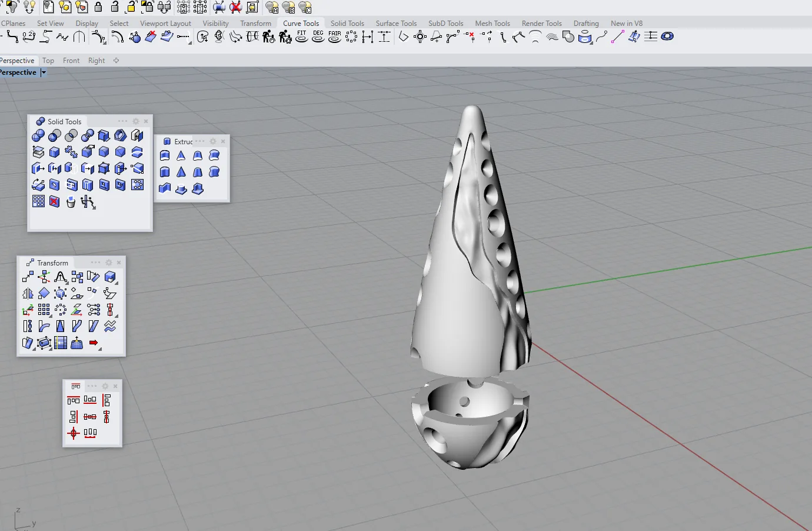Click the FIT curve icon in Curve Tools
Image resolution: width=812 pixels, height=531 pixels.
301,36
